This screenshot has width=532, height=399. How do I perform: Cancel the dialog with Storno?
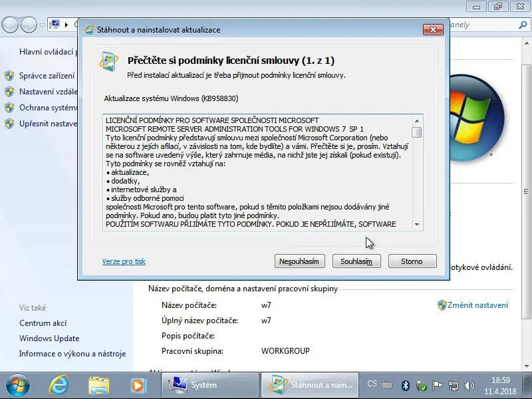[x=412, y=261]
